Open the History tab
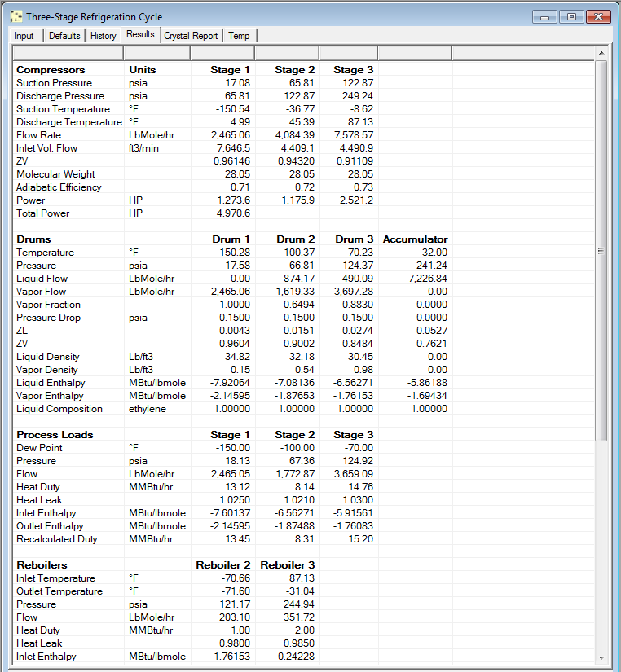621x672 pixels. 103,36
